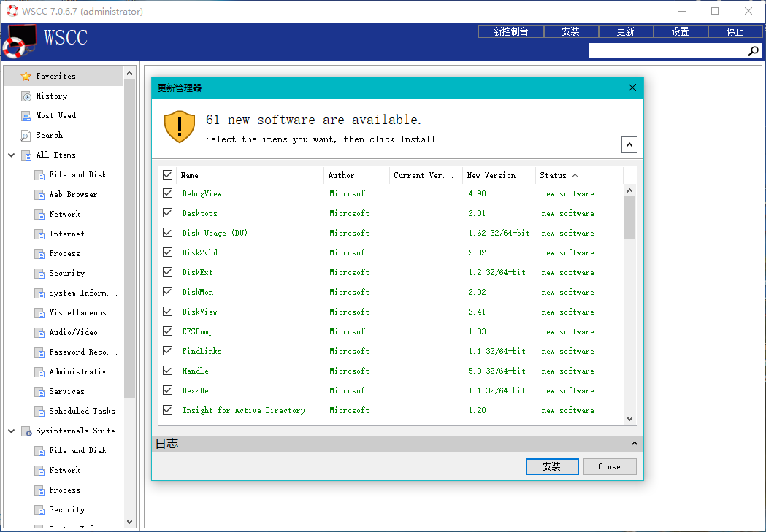Select File and Disk under All Items
The height and width of the screenshot is (532, 766).
click(77, 174)
